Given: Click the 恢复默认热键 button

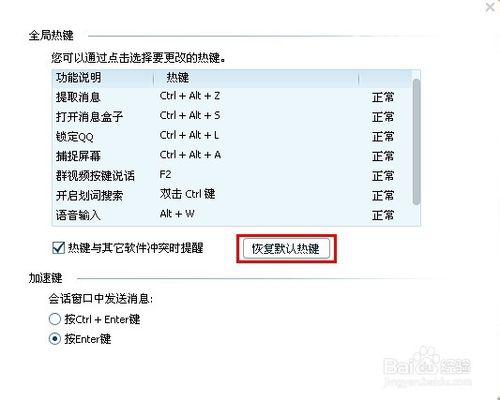Looking at the screenshot, I should [286, 249].
